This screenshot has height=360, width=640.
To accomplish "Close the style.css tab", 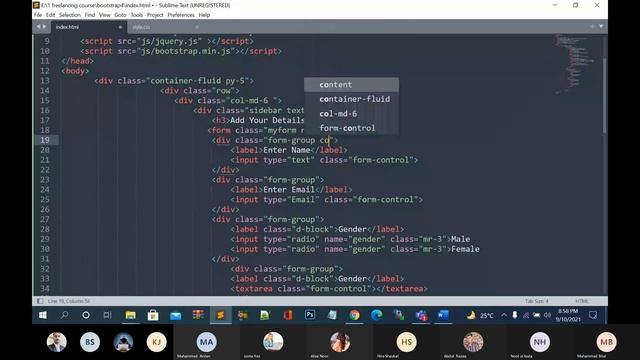I will 197,27.
